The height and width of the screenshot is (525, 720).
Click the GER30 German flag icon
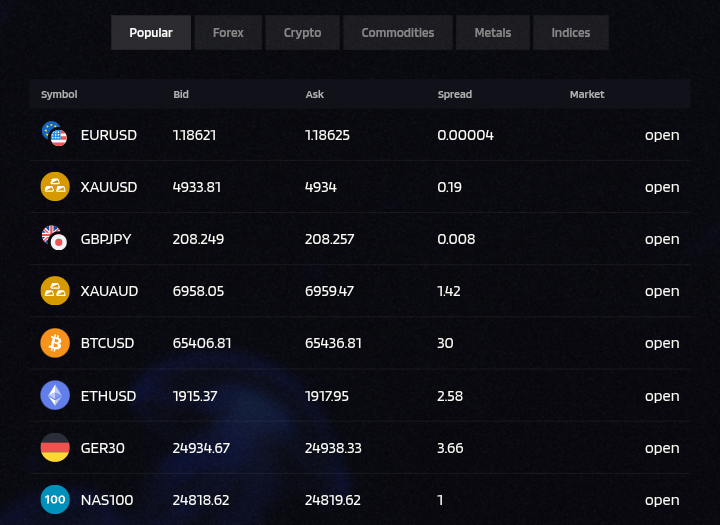coord(54,448)
